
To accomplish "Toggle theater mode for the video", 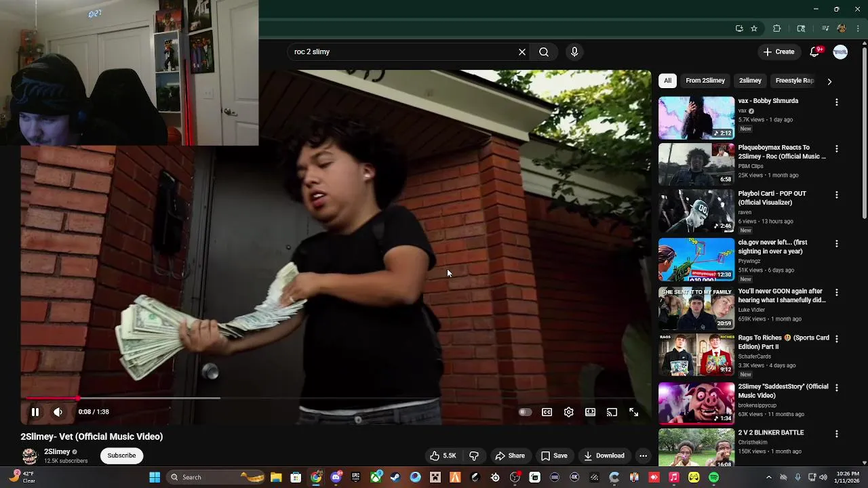I will coord(590,412).
